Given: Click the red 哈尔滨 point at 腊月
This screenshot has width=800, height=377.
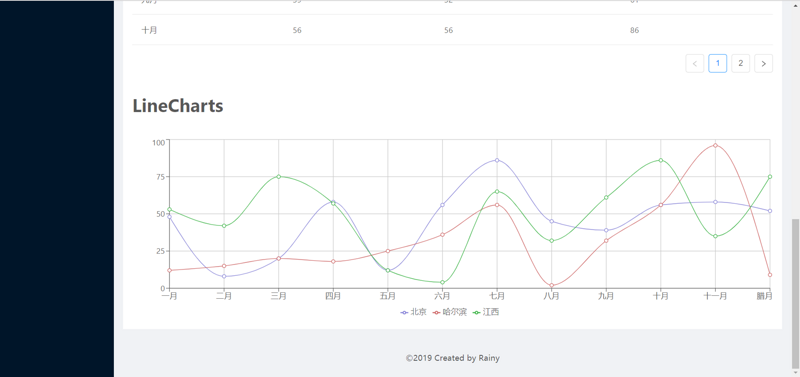Looking at the screenshot, I should pos(770,275).
